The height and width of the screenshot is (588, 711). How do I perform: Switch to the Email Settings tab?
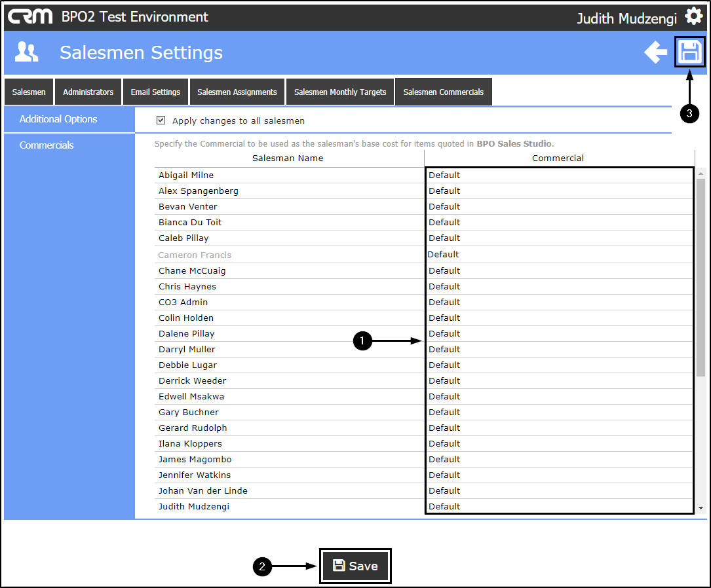pyautogui.click(x=155, y=92)
